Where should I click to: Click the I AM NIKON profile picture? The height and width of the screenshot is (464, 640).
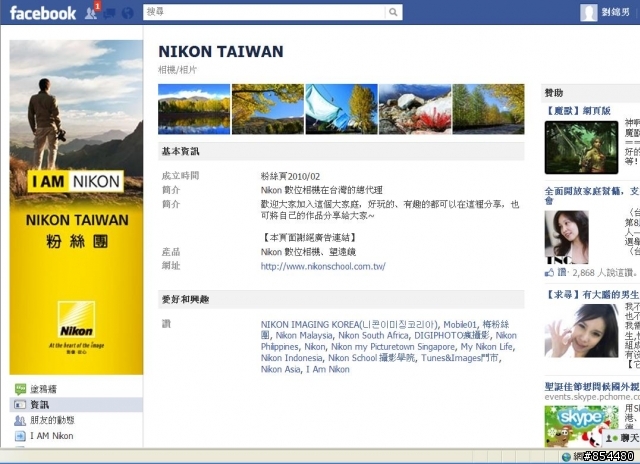[x=76, y=207]
